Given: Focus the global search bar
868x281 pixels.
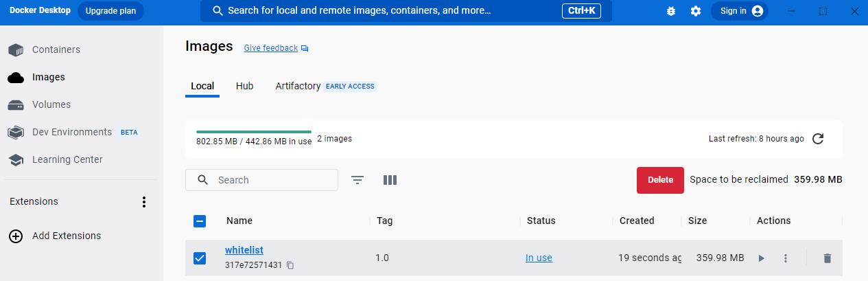Looking at the screenshot, I should click(x=406, y=11).
